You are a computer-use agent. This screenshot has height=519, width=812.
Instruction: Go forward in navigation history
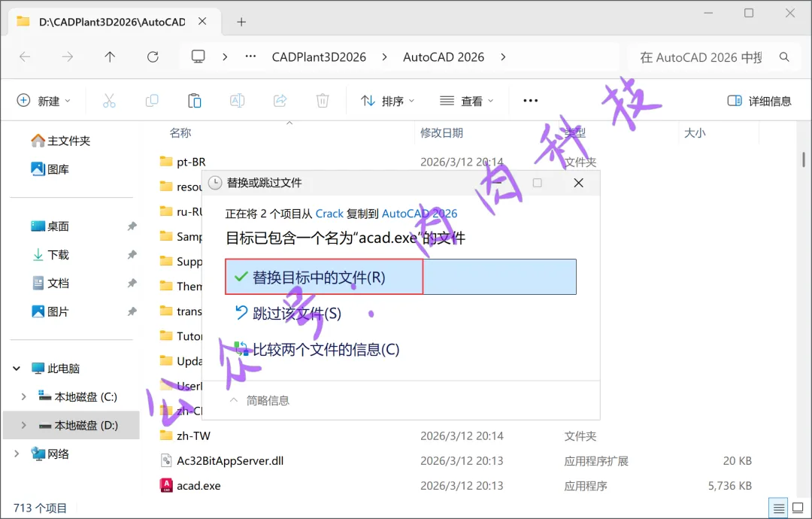click(68, 57)
